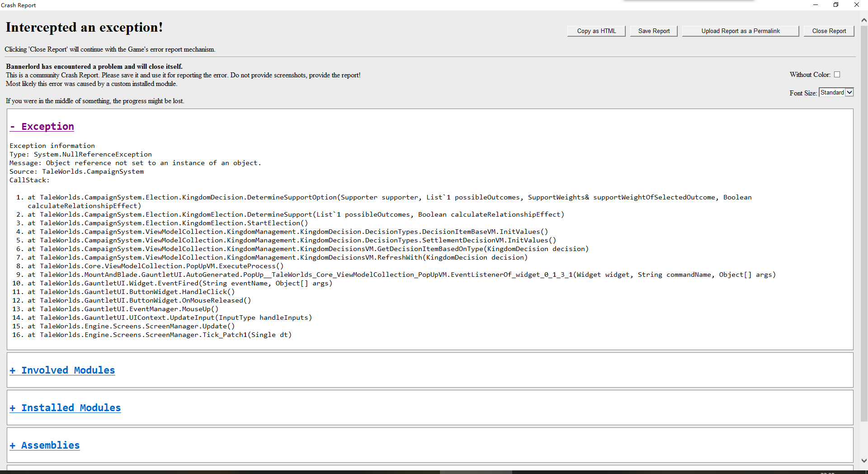Click the 'Exception information' line
868x474 pixels.
click(x=52, y=146)
